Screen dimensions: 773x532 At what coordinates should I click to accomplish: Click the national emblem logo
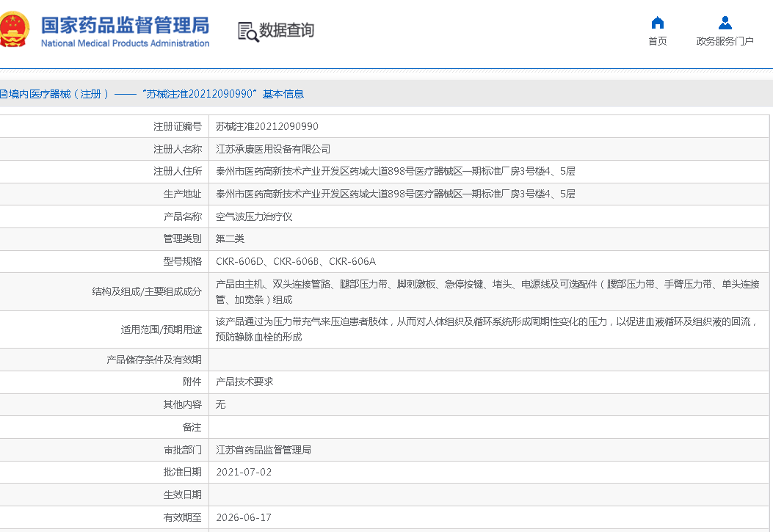[15, 30]
